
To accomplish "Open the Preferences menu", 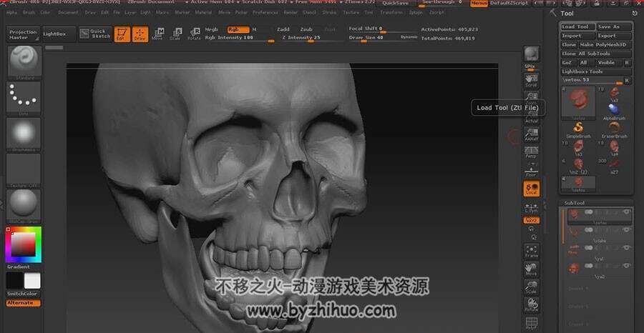I will 265,13.
